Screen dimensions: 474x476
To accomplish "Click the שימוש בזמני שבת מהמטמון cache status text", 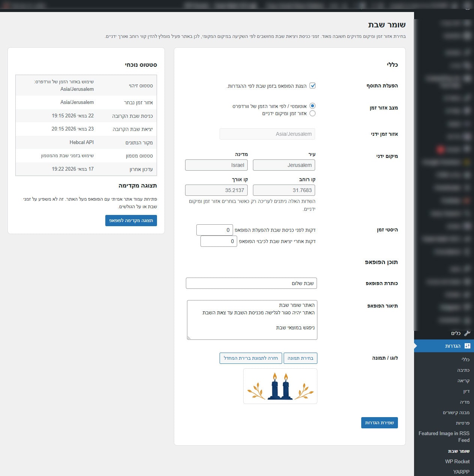I will click(67, 155).
